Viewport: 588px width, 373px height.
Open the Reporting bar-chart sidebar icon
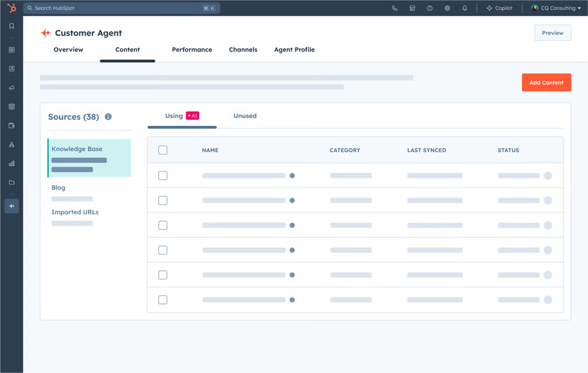pyautogui.click(x=11, y=163)
